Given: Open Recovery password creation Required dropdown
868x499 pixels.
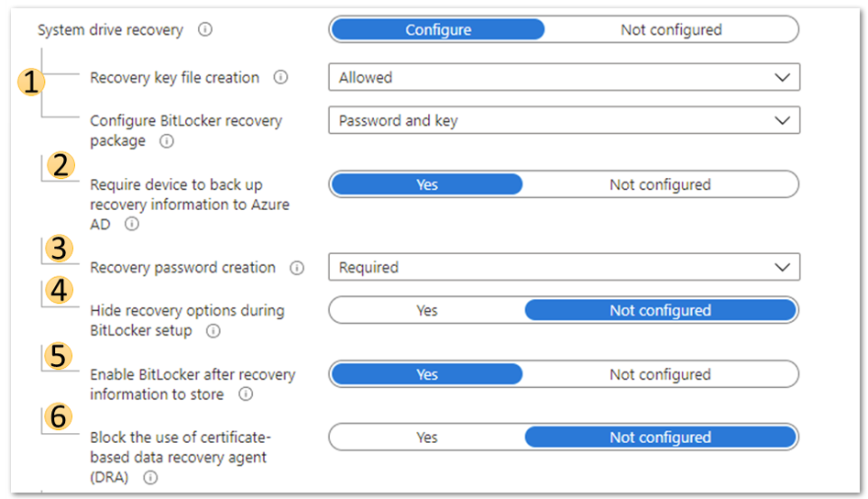Looking at the screenshot, I should click(x=564, y=268).
